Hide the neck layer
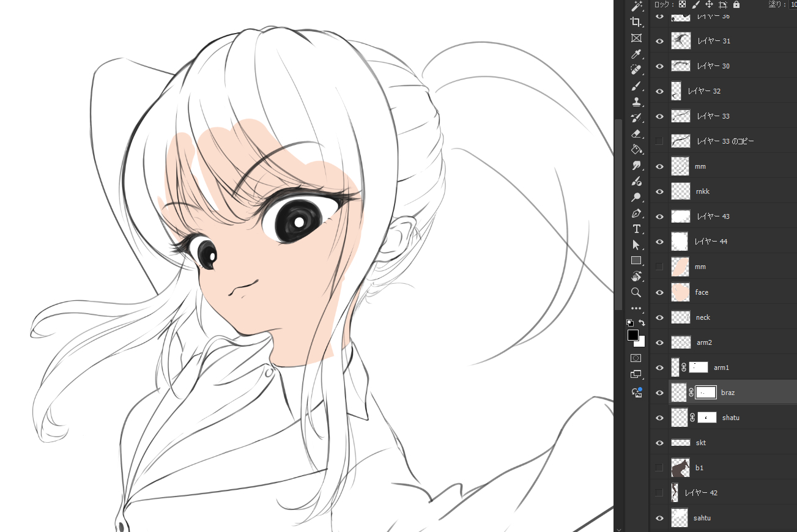Viewport: 797px width, 532px height. pos(659,317)
